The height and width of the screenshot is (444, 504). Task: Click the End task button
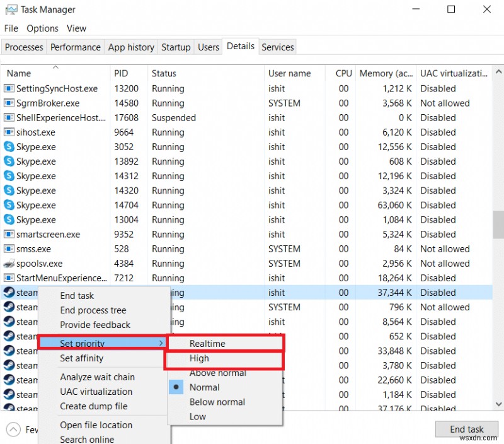click(x=467, y=429)
